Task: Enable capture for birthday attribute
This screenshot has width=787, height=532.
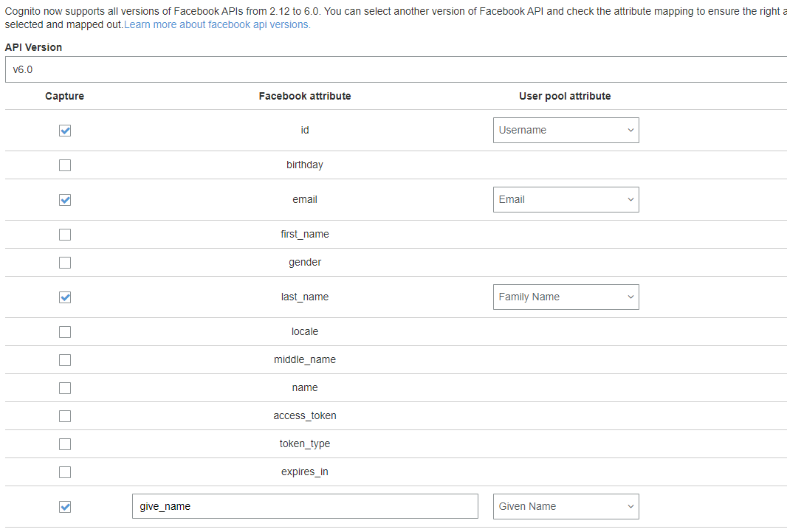Action: [65, 165]
